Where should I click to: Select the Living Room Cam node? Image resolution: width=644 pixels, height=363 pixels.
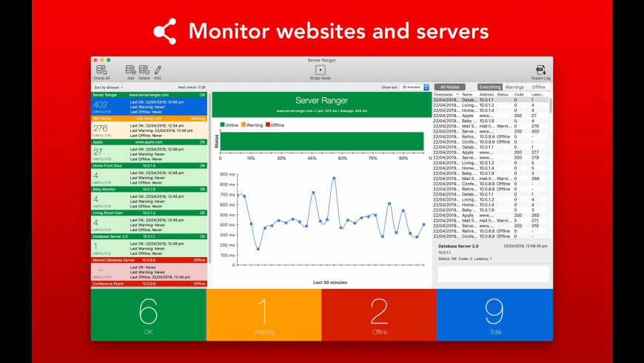coord(149,222)
